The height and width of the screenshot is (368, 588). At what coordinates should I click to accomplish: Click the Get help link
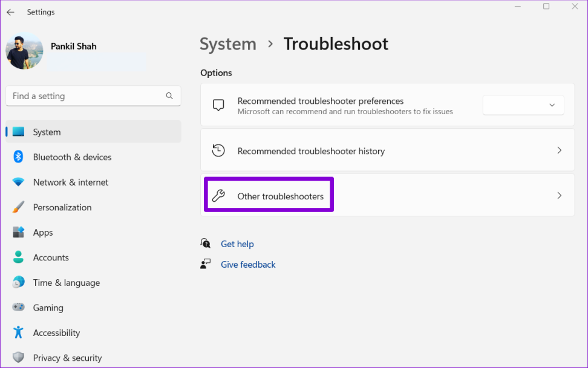pyautogui.click(x=237, y=244)
